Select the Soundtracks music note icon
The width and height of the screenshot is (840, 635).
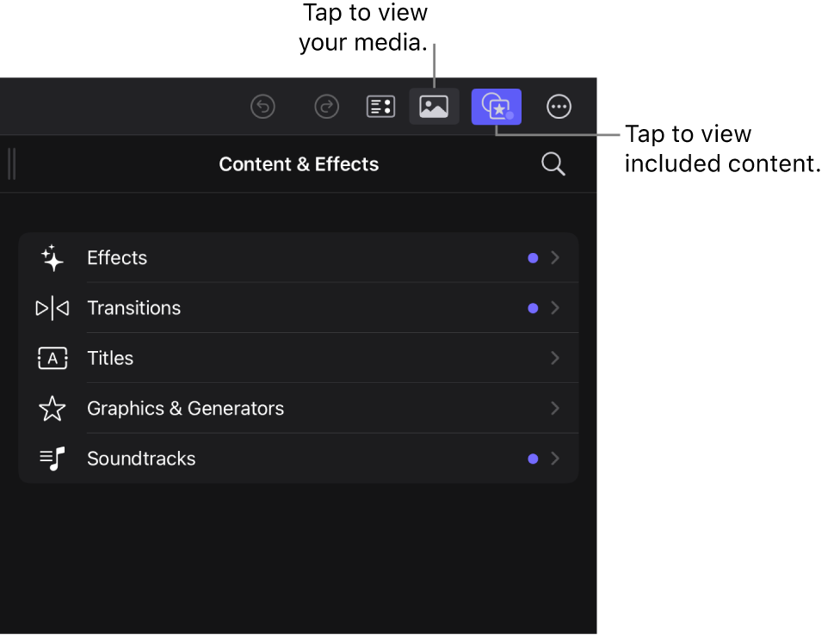point(52,459)
